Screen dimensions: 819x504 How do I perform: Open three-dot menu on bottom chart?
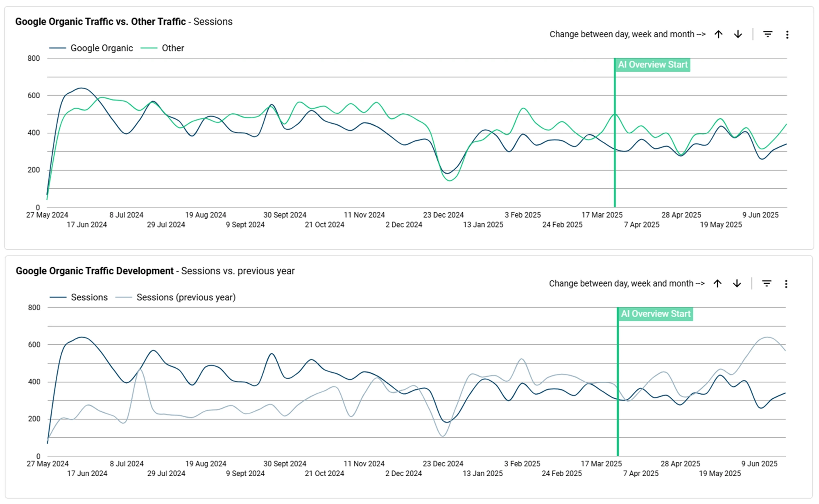(x=786, y=284)
